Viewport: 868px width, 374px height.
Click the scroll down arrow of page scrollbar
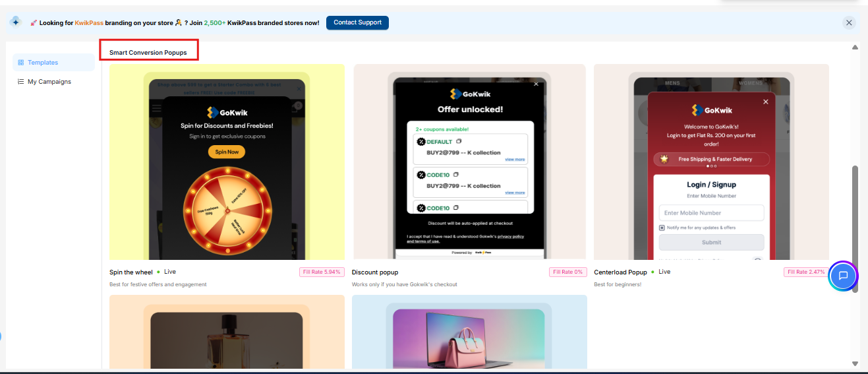(x=855, y=363)
